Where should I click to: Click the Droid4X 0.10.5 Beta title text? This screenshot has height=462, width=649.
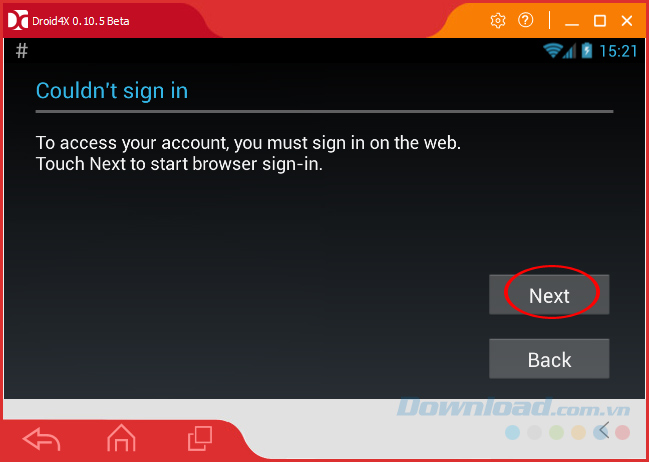(x=81, y=21)
